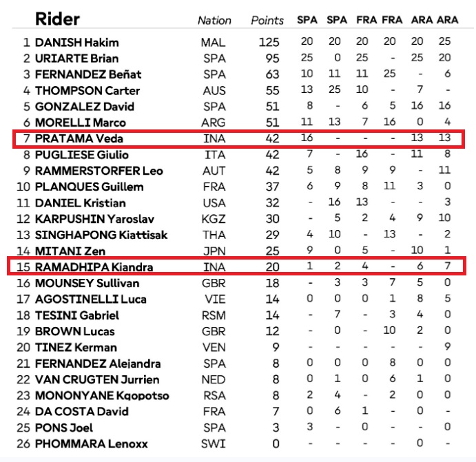This screenshot has height=462, width=476.
Task: Select MORELLI Marco in standings
Action: tap(81, 123)
